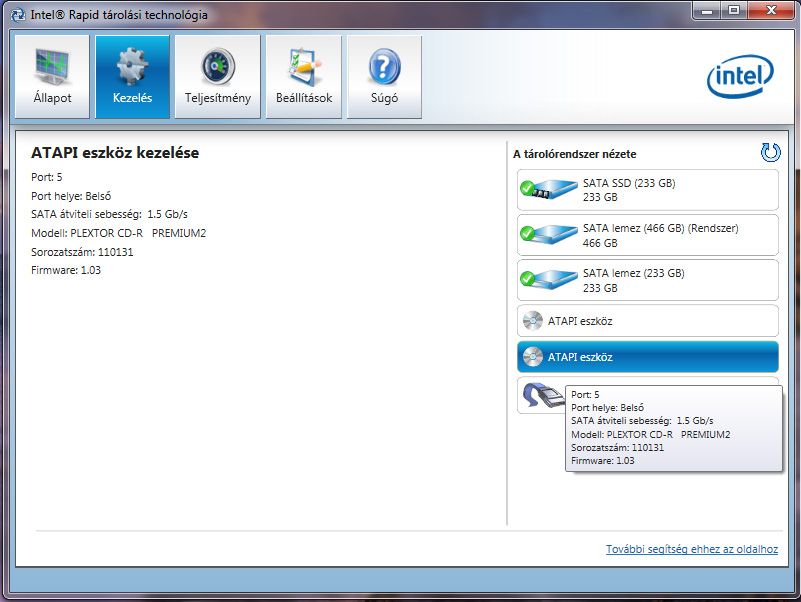Screen dimensions: 801x602
Task: Minimize the Intel Rapid storage window
Action: (707, 10)
